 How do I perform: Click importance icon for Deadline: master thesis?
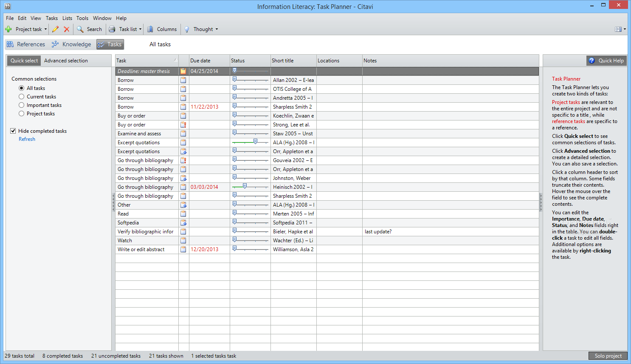[x=183, y=71]
